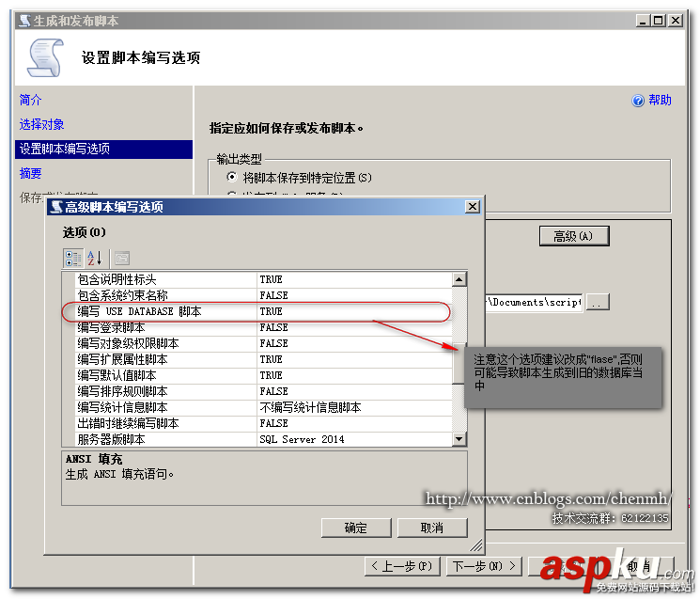Select the 编写对象级权限脚本 option row
This screenshot has width=700, height=599.
[x=263, y=343]
